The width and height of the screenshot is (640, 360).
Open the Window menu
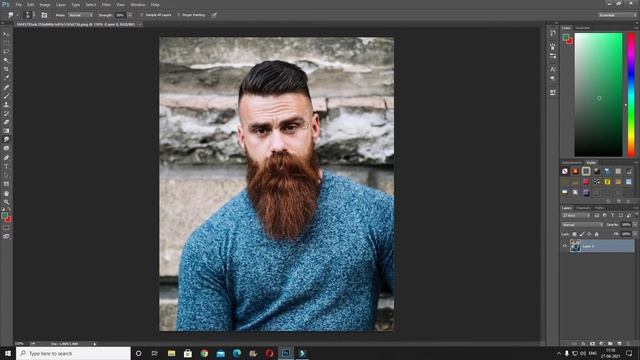coord(138,4)
